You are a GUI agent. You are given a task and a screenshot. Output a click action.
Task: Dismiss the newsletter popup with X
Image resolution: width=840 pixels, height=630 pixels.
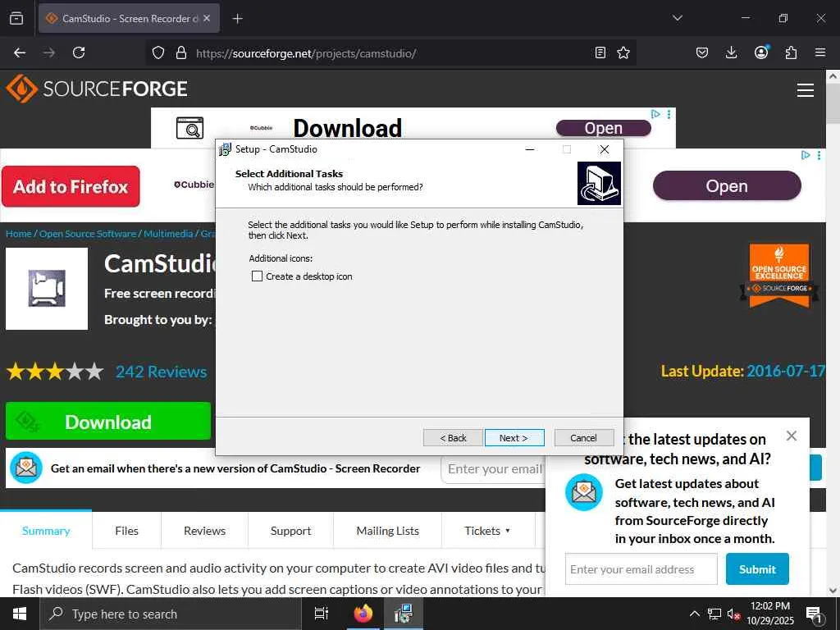click(x=792, y=436)
